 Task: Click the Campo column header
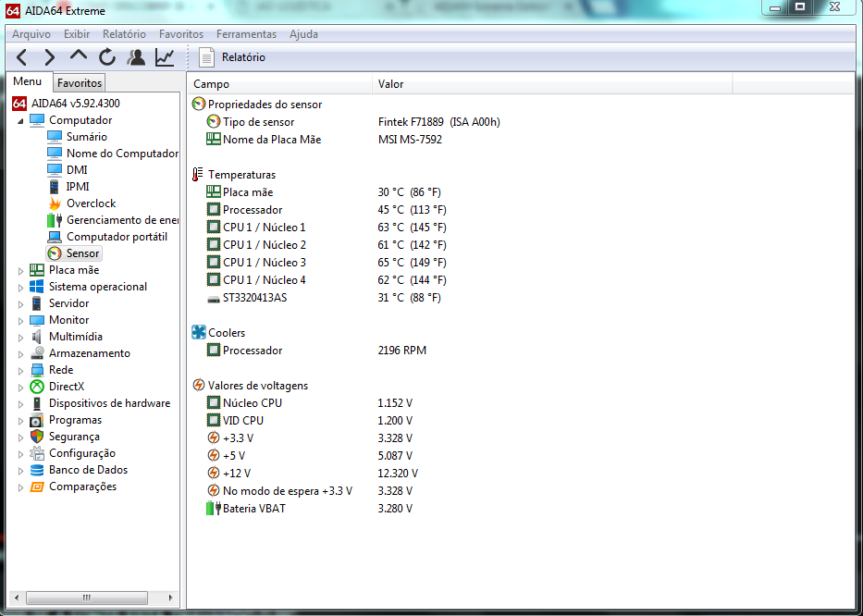(279, 84)
